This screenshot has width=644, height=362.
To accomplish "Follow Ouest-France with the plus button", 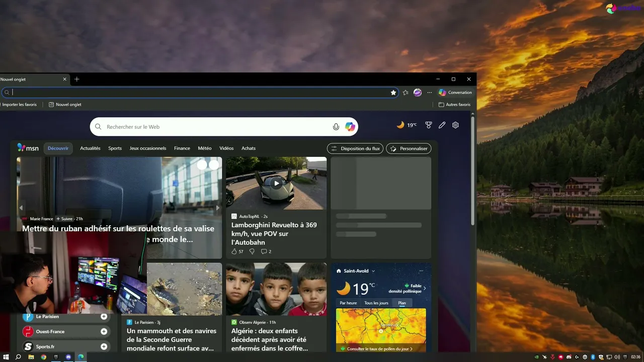I will (104, 331).
